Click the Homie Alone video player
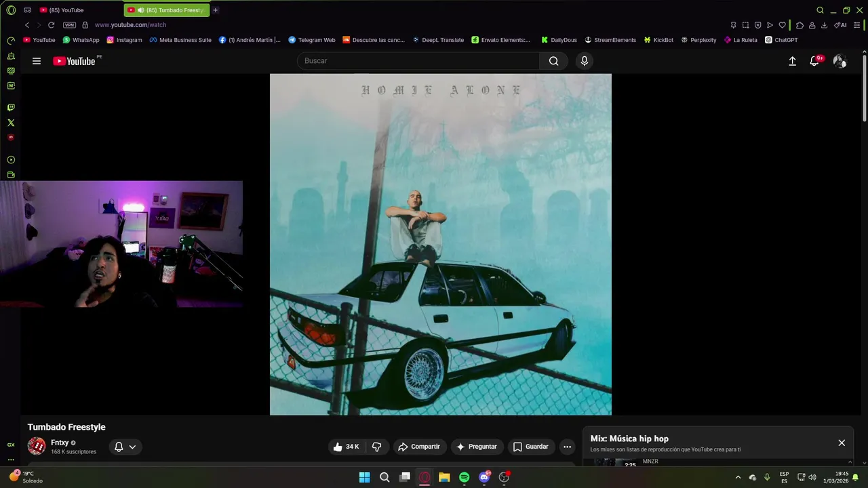 [x=441, y=244]
